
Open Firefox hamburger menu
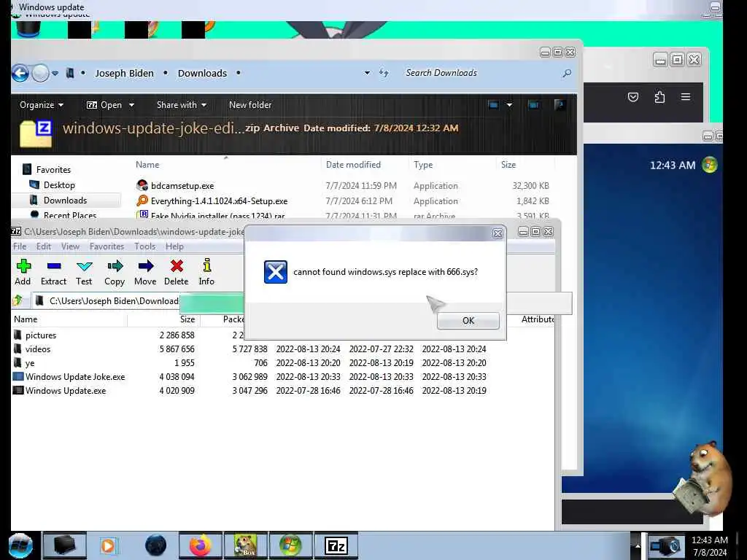(686, 97)
